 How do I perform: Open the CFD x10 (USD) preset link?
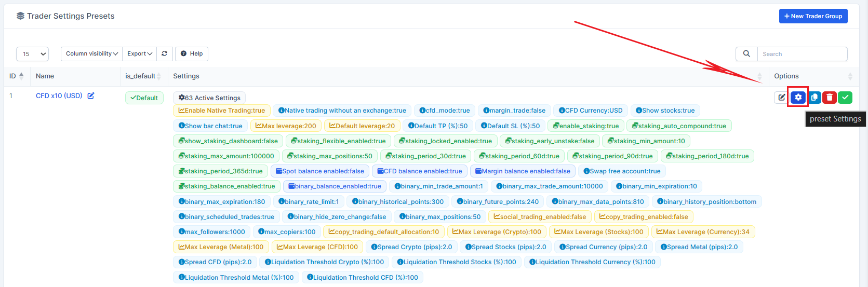coord(59,95)
